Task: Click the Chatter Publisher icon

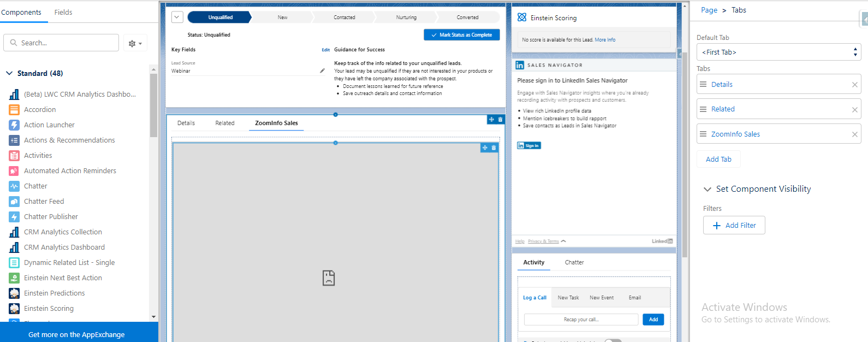Action: [x=14, y=217]
